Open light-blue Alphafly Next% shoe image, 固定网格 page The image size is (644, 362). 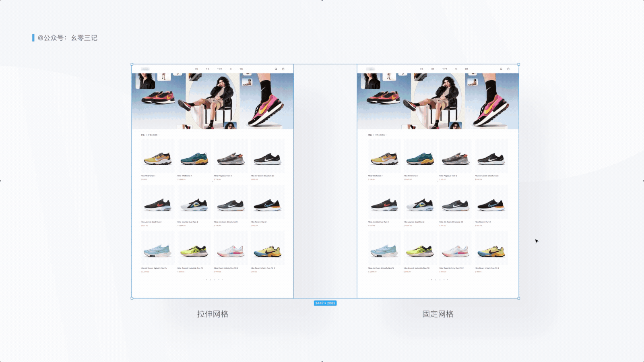point(384,248)
